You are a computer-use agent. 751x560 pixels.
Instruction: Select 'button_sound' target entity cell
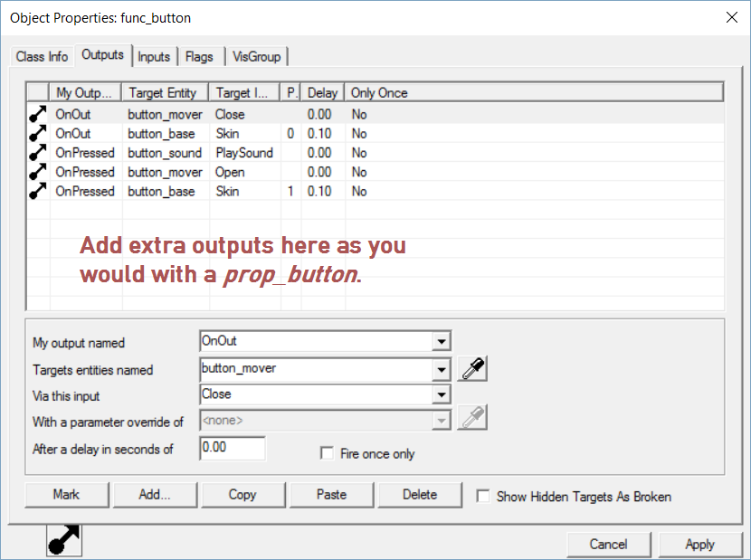(x=165, y=153)
